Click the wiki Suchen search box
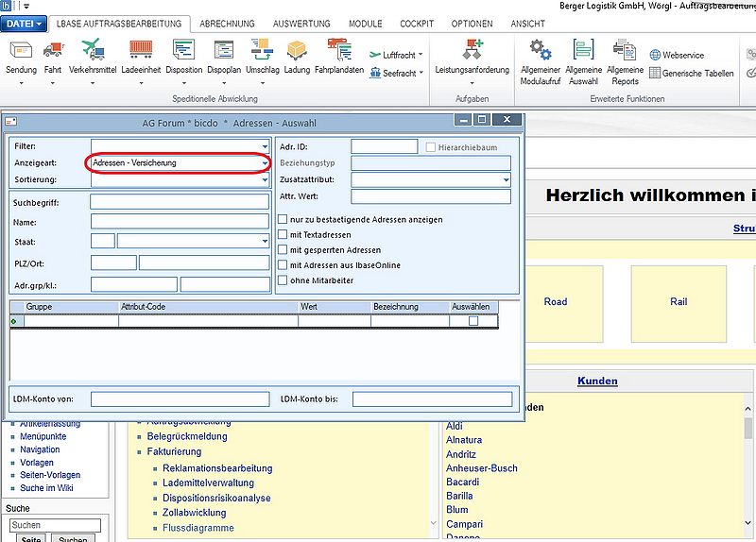 55,525
